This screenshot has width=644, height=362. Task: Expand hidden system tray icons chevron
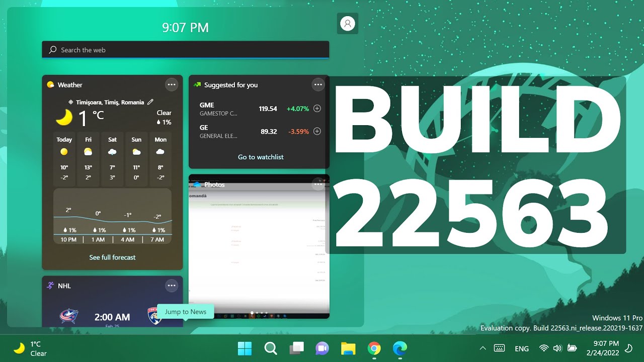[x=482, y=348]
